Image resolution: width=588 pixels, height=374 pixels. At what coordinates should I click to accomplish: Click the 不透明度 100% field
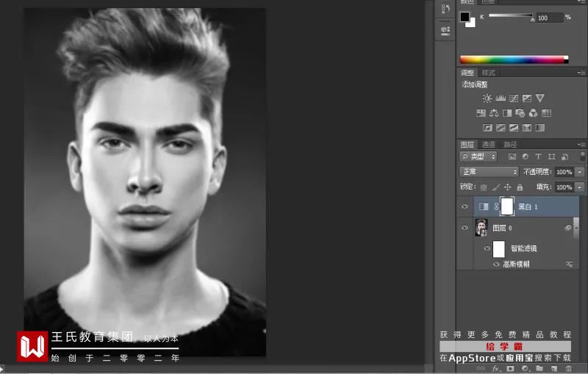click(564, 172)
